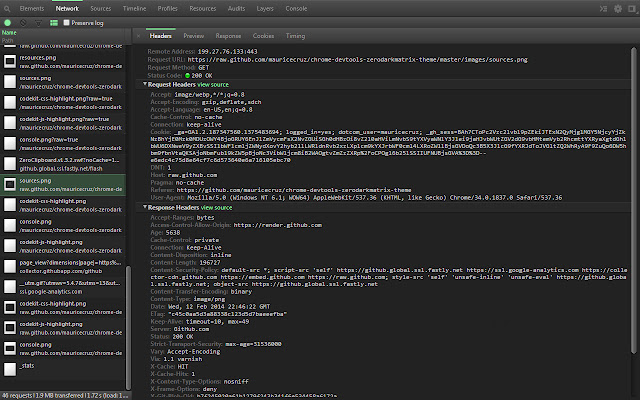Select the _stats request in the list
The height and width of the screenshot is (400, 640).
pyautogui.click(x=27, y=366)
